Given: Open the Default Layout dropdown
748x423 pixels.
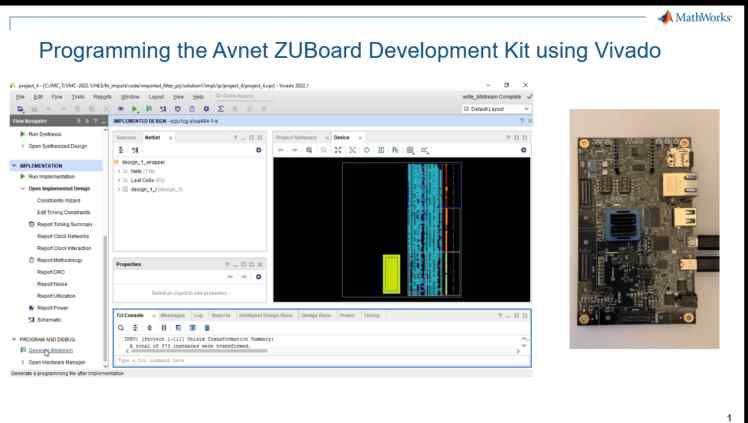Looking at the screenshot, I should click(x=496, y=108).
